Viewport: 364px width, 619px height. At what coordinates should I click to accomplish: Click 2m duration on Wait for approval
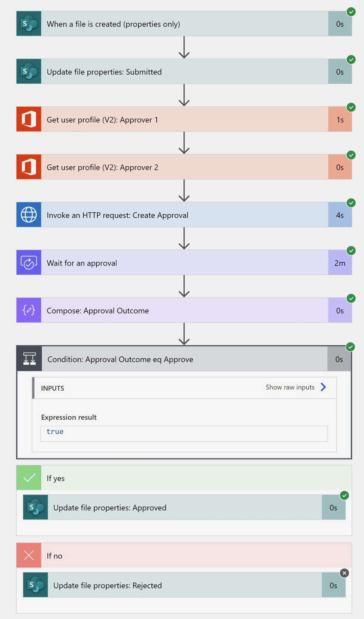coord(340,263)
